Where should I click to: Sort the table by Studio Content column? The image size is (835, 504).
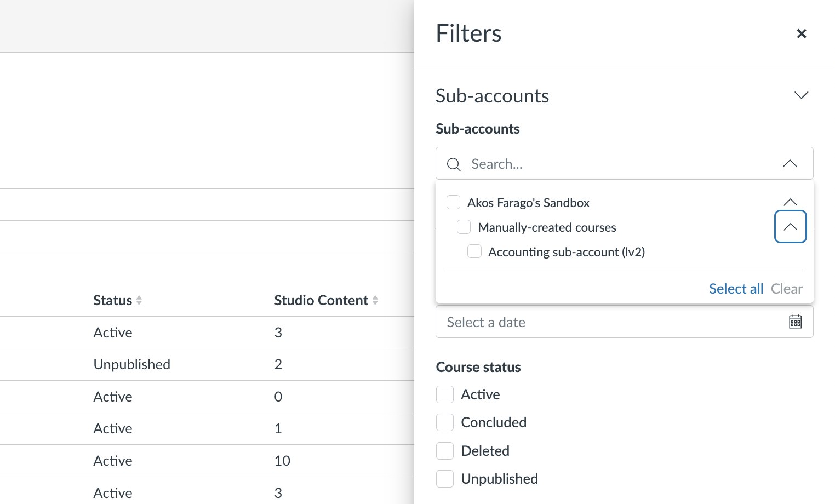point(325,300)
